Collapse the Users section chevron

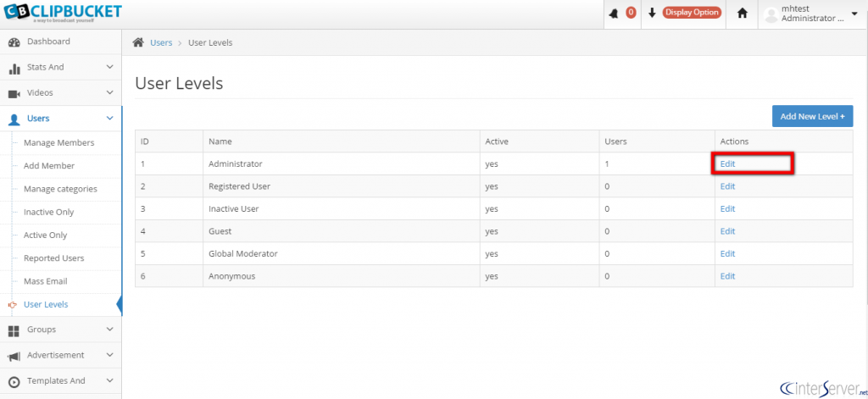(x=109, y=119)
